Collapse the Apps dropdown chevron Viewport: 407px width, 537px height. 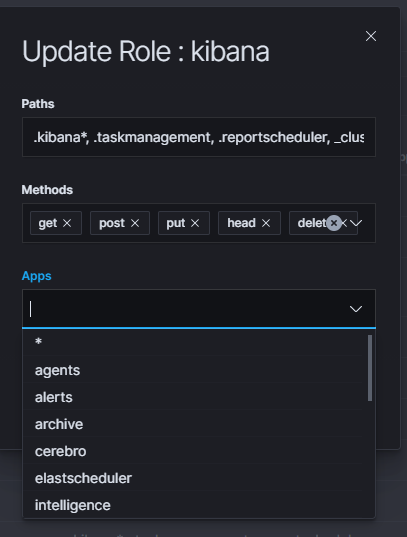356,309
